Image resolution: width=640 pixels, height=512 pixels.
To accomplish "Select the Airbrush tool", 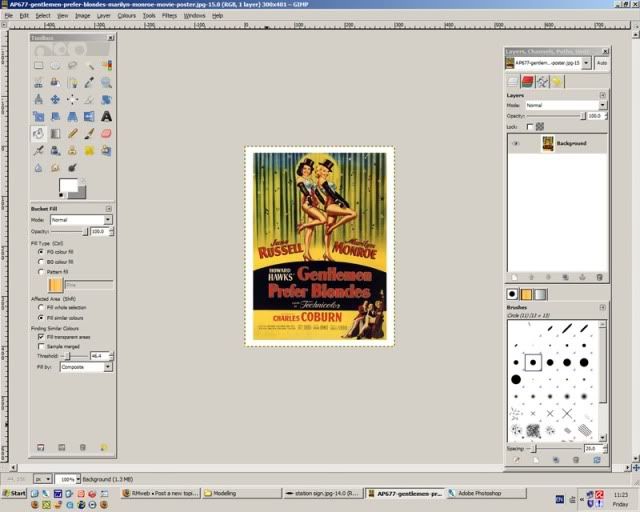I will coord(38,151).
